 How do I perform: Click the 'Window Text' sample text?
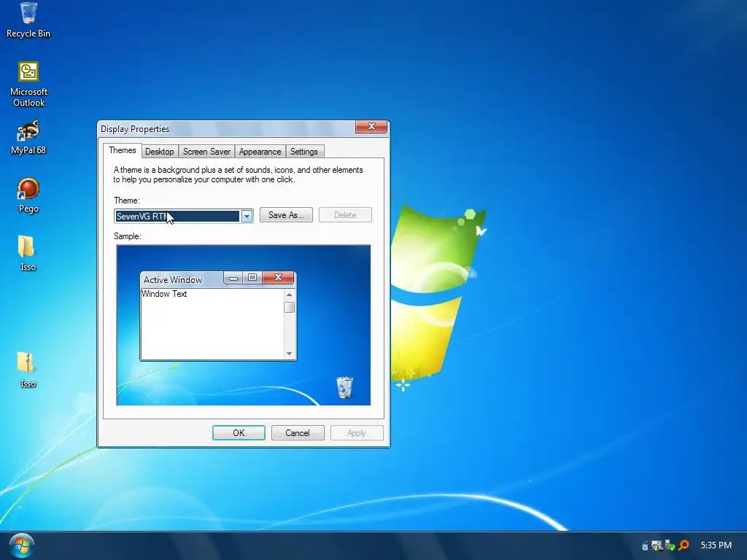click(164, 294)
